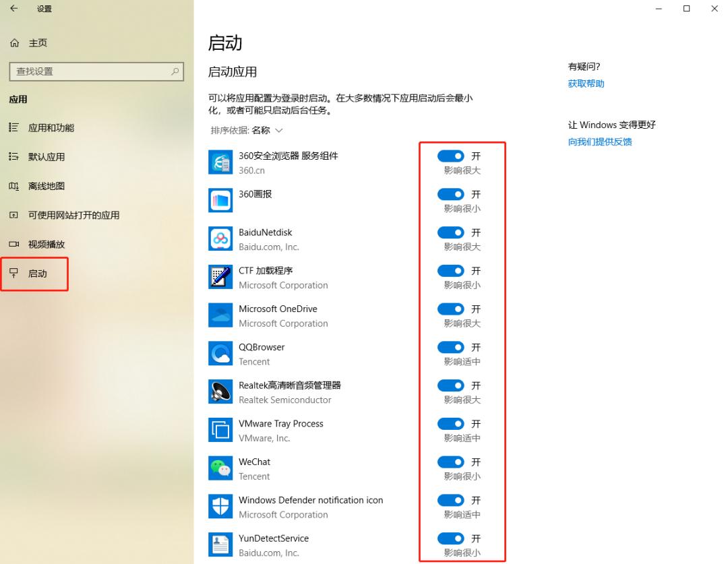Screen dimensions: 728x564
Task: Open 视频播放 settings page
Action: pyautogui.click(x=96, y=244)
